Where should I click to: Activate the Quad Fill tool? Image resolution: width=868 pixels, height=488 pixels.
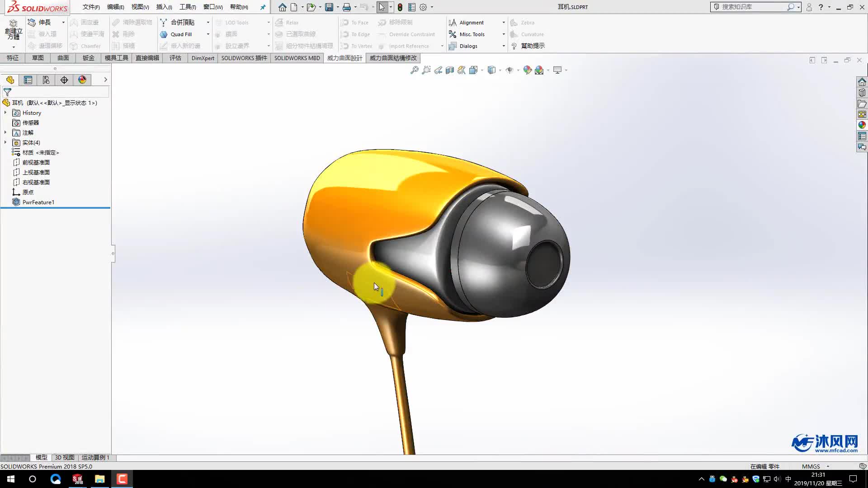tap(176, 34)
